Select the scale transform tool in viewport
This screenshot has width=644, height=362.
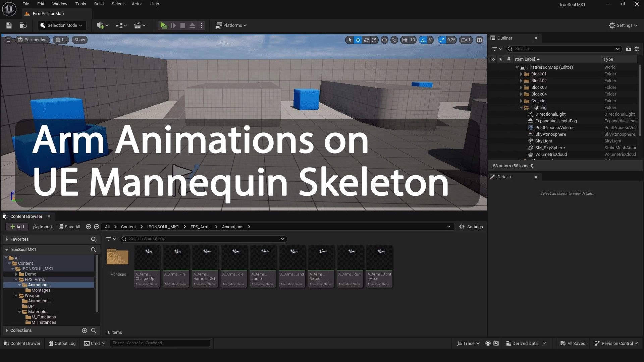point(374,40)
